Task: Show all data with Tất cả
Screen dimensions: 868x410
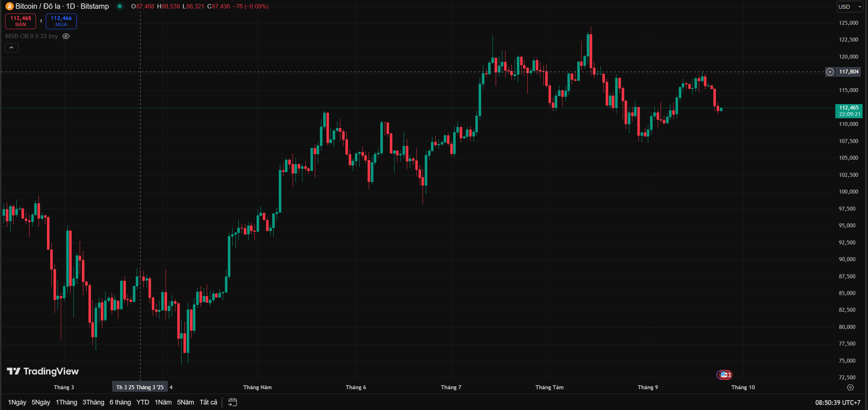Action: (209, 402)
